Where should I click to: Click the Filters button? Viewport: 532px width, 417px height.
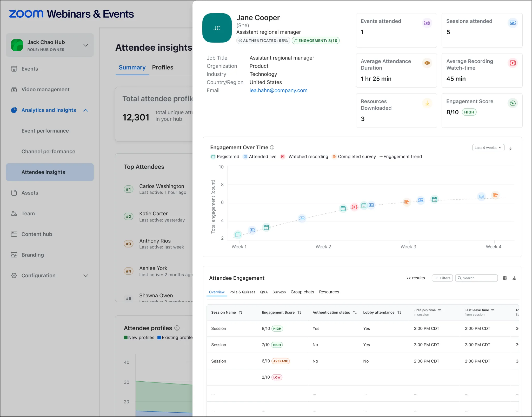442,278
